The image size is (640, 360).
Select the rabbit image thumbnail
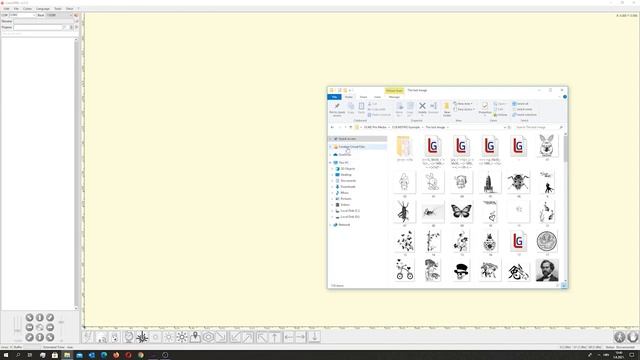click(547, 146)
